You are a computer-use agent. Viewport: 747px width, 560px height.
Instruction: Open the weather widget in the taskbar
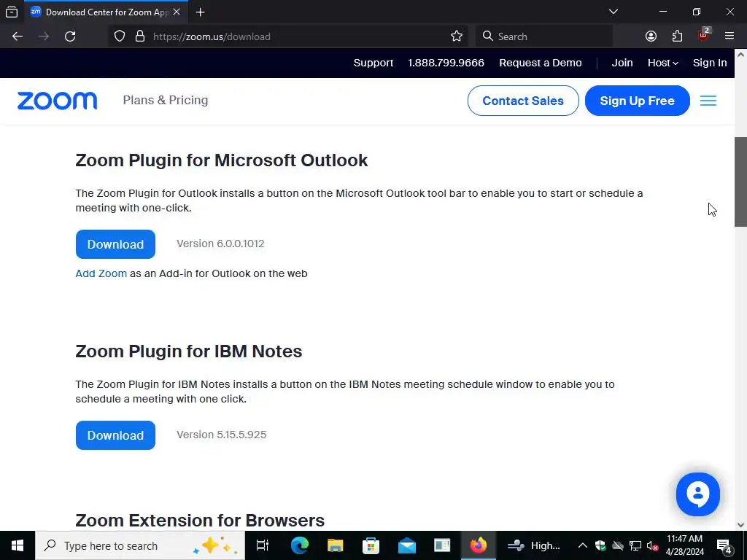click(x=533, y=545)
